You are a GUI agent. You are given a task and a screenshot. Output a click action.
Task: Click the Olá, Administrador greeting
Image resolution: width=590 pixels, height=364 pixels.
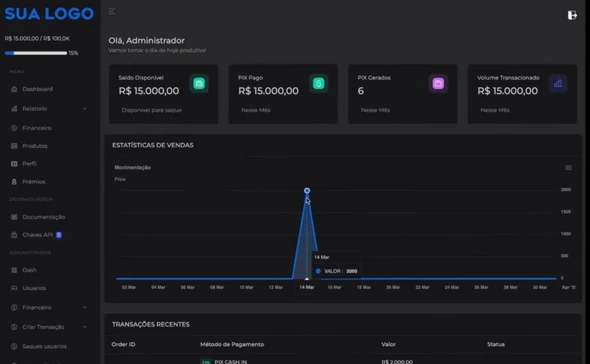tap(146, 41)
